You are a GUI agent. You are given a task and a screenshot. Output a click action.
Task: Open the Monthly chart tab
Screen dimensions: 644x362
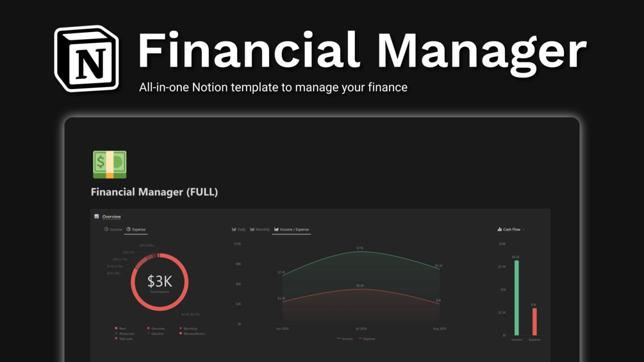click(x=260, y=229)
